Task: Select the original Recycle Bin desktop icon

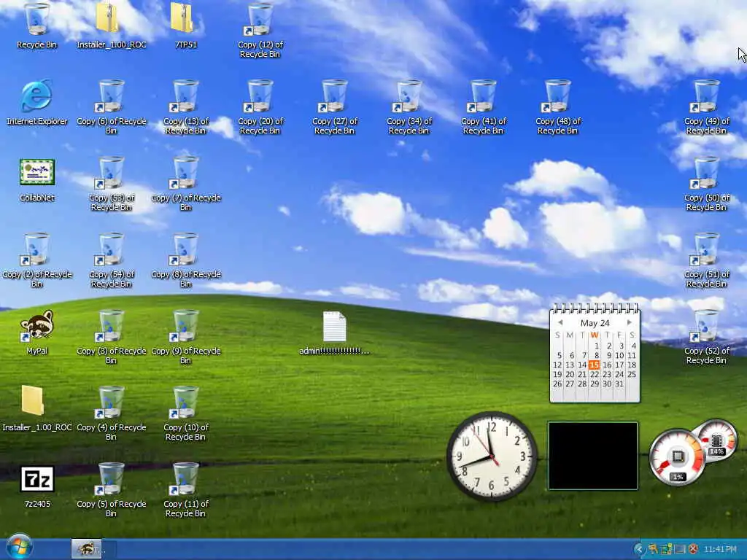Action: pyautogui.click(x=36, y=26)
